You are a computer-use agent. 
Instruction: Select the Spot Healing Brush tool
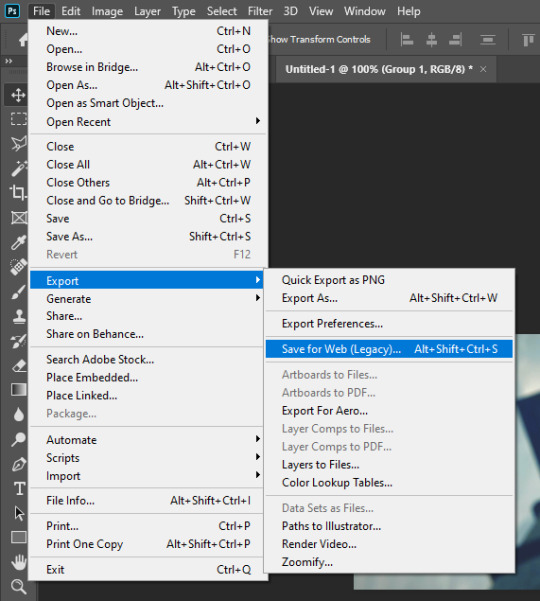18,266
